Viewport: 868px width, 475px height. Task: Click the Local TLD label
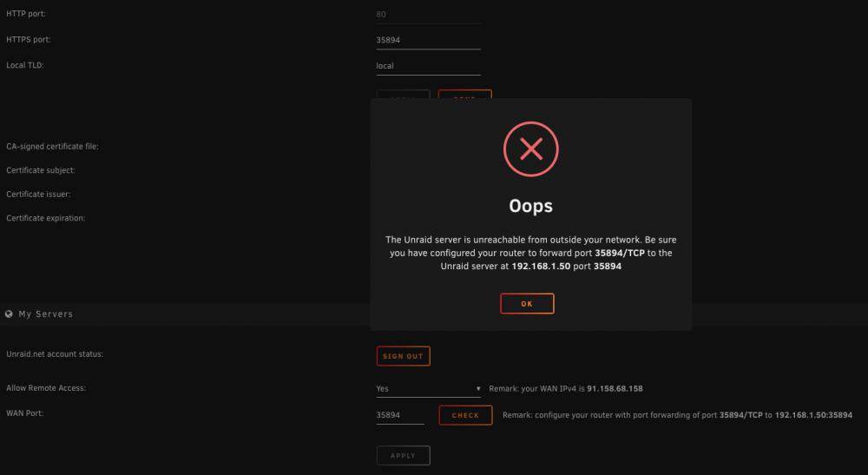click(25, 65)
